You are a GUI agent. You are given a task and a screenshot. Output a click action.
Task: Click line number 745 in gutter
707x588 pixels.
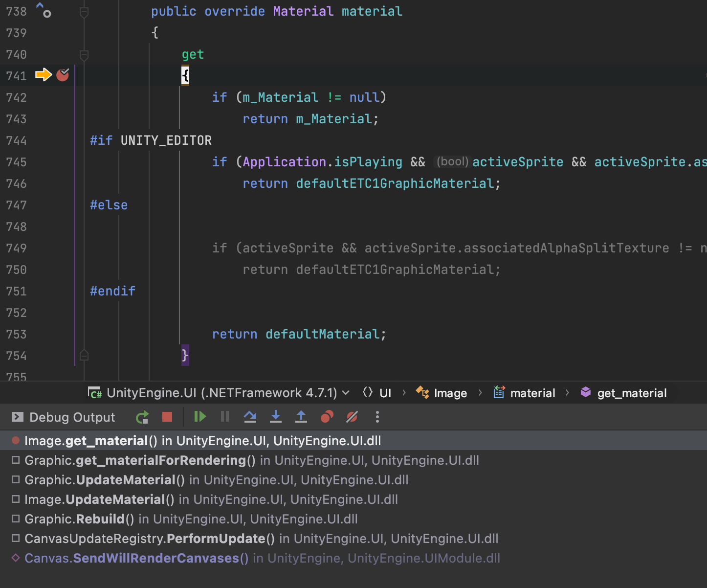tap(16, 162)
